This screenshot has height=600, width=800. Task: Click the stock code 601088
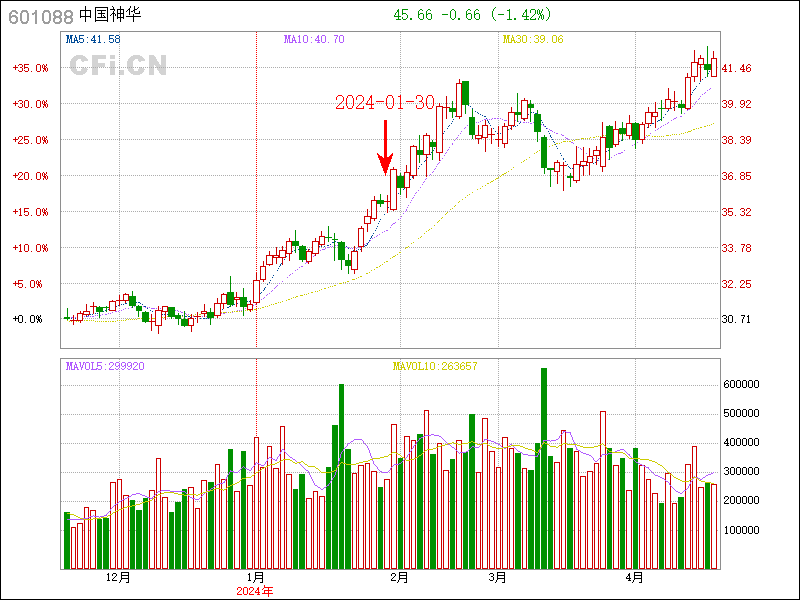click(x=41, y=17)
